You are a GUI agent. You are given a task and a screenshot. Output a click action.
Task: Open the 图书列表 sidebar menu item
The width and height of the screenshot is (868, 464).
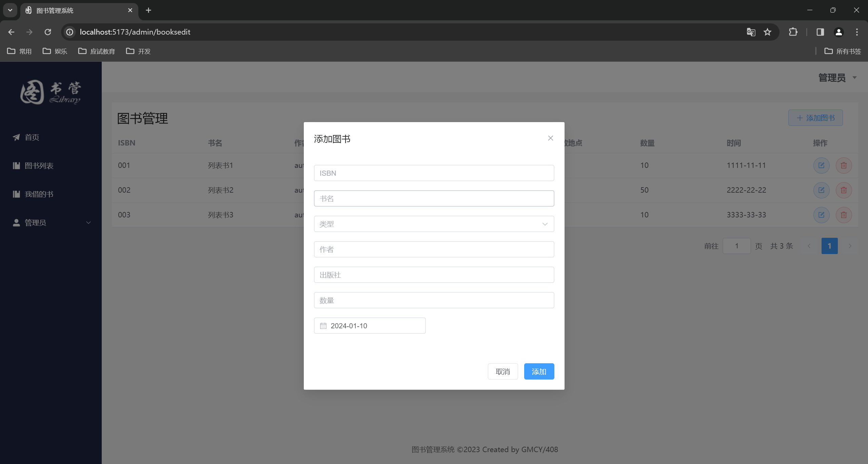[51, 166]
